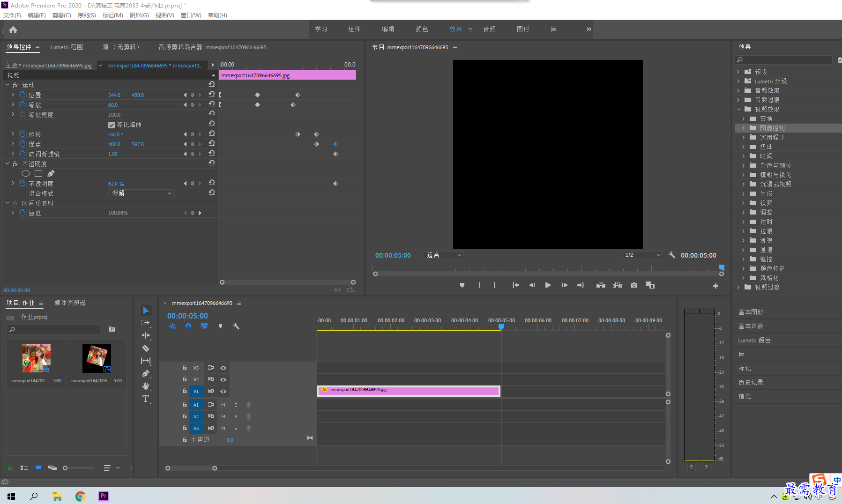Image resolution: width=842 pixels, height=504 pixels.
Task: Toggle lock on V1 track
Action: click(185, 391)
